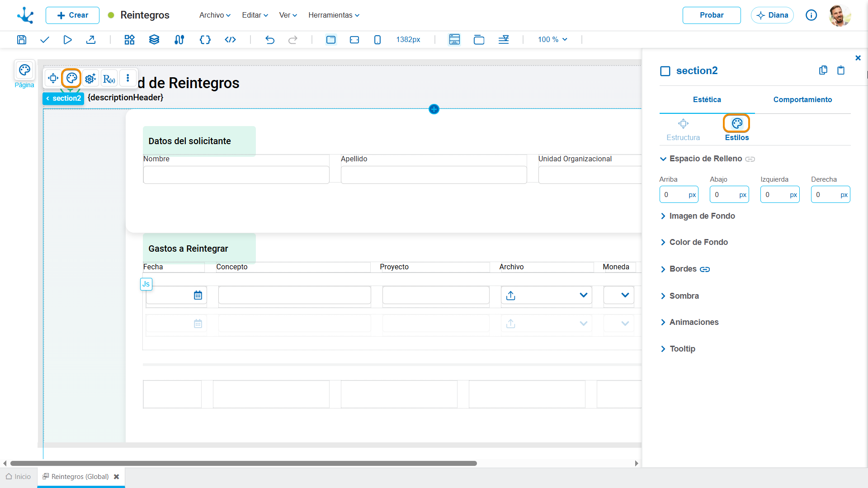Toggle the Bordes link icon
Image resolution: width=868 pixels, height=488 pixels.
(705, 269)
